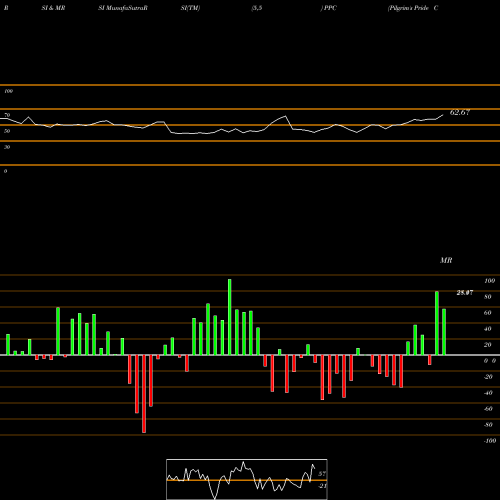Click the PPC ticker text in header
500x500 pixels.
(x=330, y=8)
